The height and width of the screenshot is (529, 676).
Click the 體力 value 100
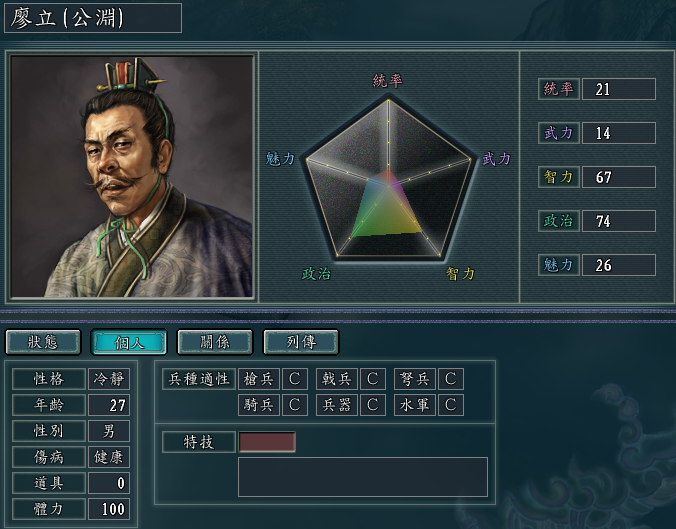tap(109, 509)
